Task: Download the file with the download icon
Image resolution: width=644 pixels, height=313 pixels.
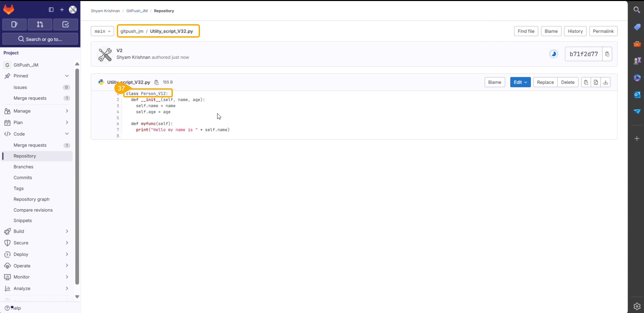Action: point(606,82)
